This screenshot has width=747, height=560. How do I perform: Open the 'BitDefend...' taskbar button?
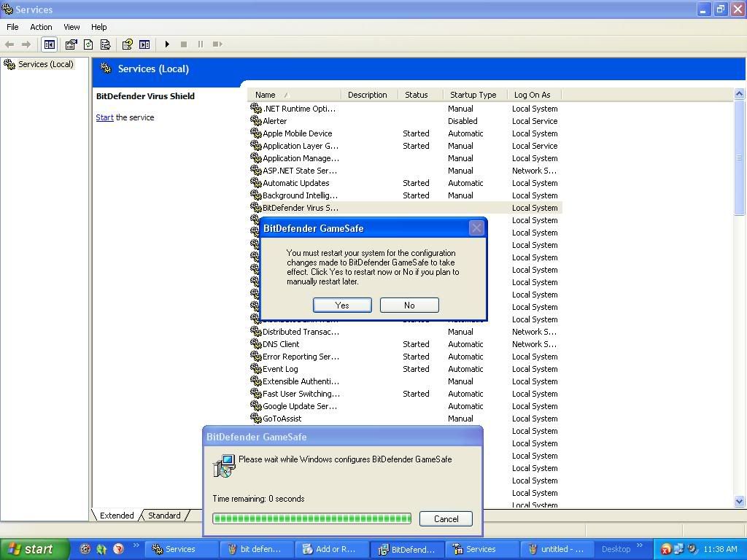tap(407, 550)
